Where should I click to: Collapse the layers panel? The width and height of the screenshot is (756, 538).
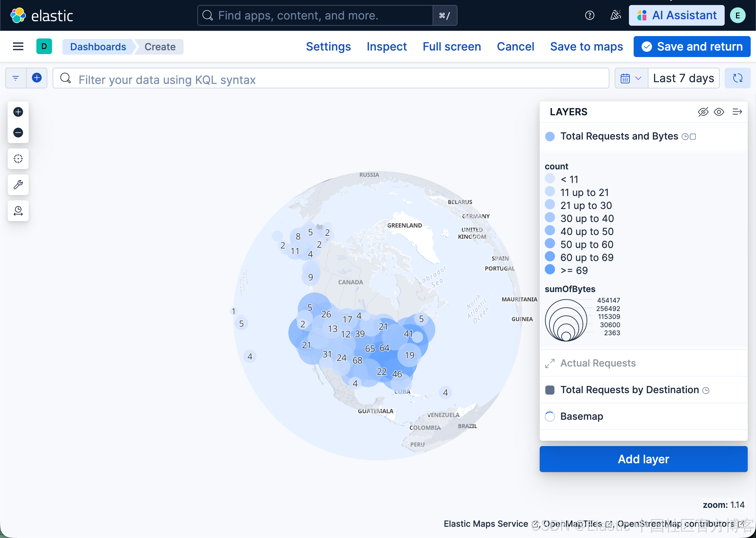737,112
